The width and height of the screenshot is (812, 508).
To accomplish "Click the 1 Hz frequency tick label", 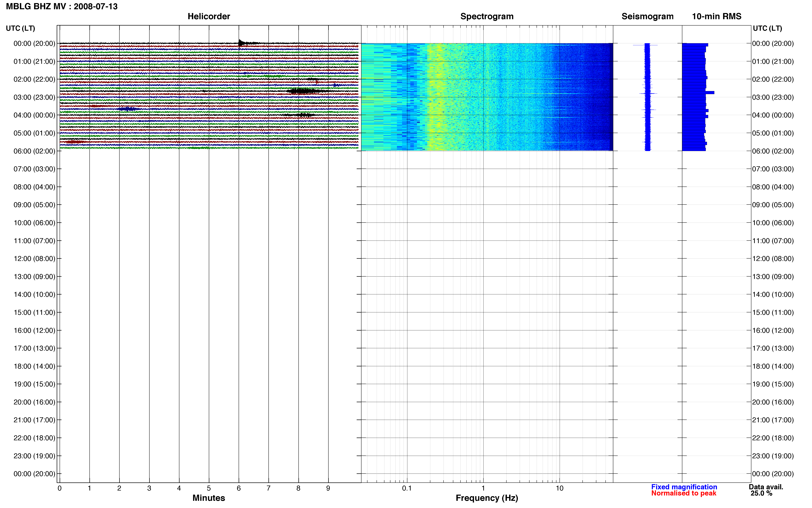I will pyautogui.click(x=483, y=488).
